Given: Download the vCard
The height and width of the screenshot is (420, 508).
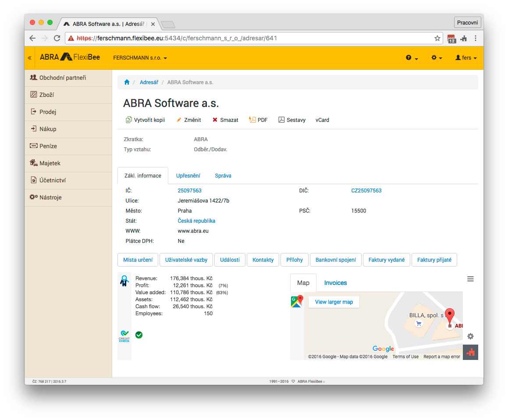Looking at the screenshot, I should click(x=322, y=120).
